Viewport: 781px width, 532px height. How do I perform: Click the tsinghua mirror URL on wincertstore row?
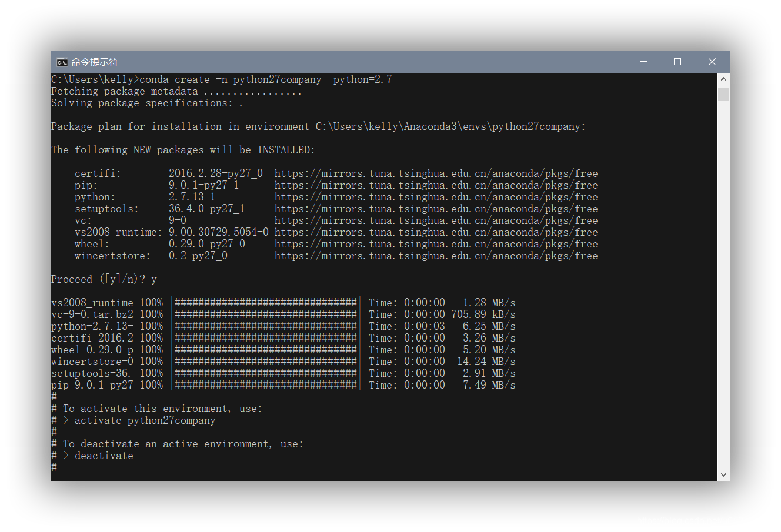(x=436, y=256)
